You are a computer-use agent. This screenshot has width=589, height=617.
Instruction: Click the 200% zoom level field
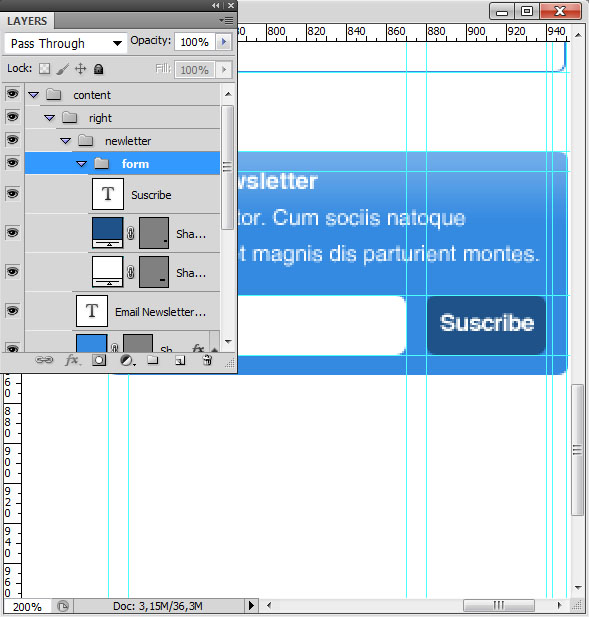pyautogui.click(x=27, y=607)
